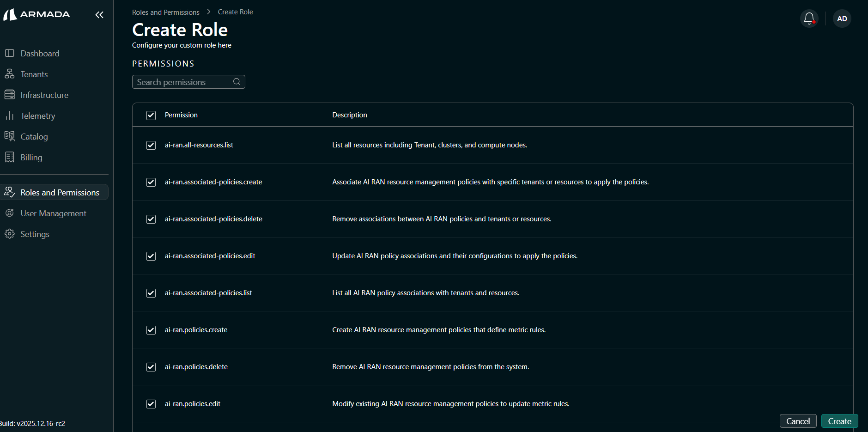
Task: Check notifications via the bell icon
Action: tap(808, 18)
